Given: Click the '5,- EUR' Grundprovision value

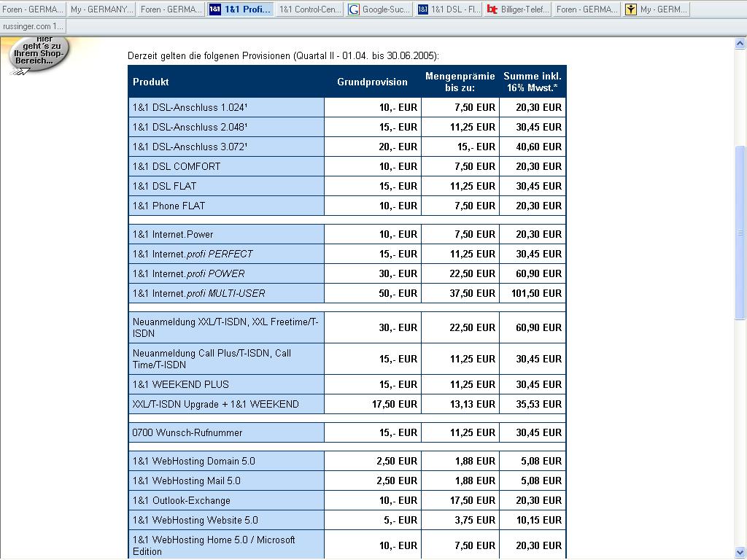Looking at the screenshot, I should pyautogui.click(x=400, y=520).
